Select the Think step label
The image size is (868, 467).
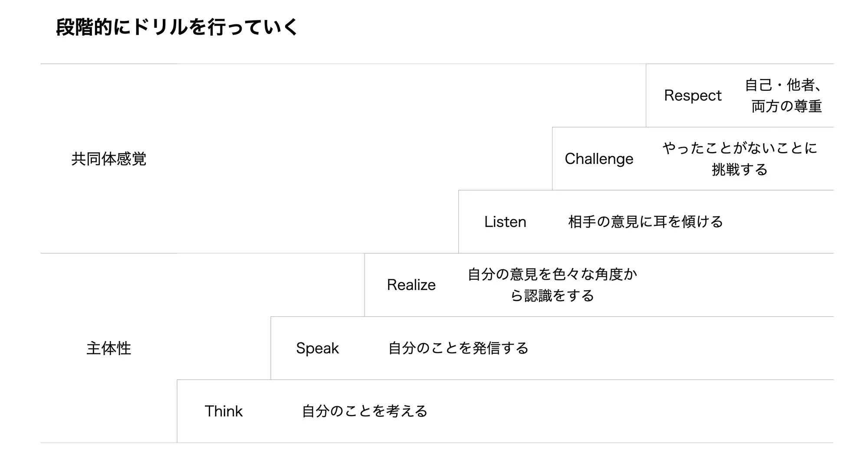click(224, 411)
